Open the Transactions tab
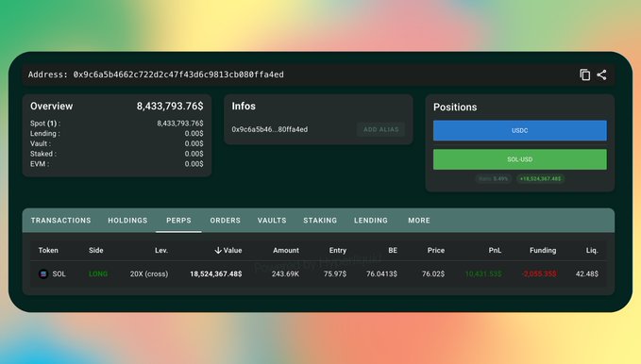The width and height of the screenshot is (641, 364). 61,221
